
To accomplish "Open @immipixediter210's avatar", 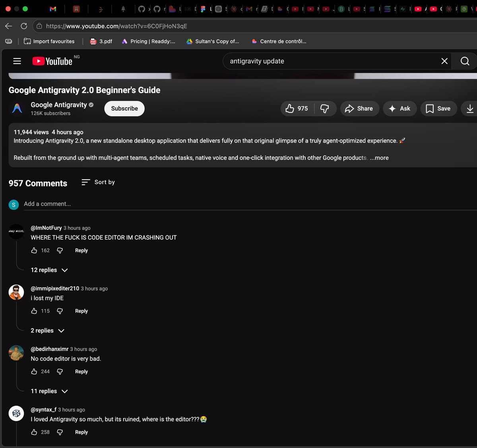I will [x=16, y=292].
